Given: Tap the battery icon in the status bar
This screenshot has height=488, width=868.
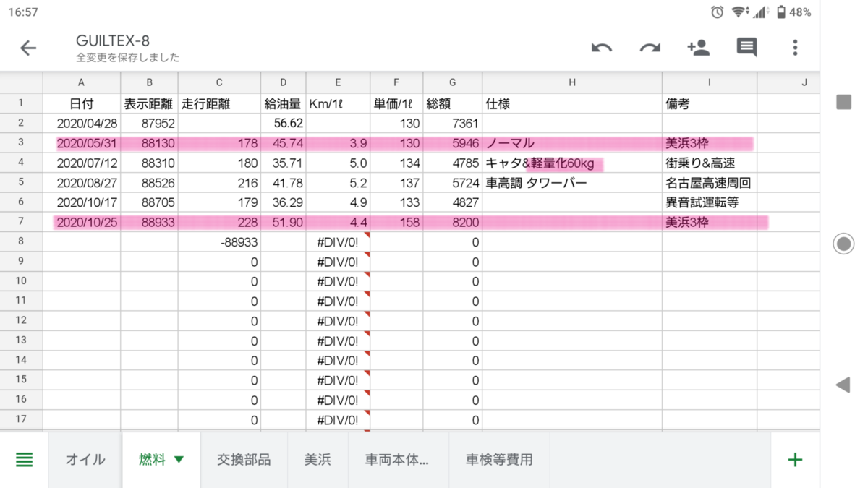Looking at the screenshot, I should (781, 12).
